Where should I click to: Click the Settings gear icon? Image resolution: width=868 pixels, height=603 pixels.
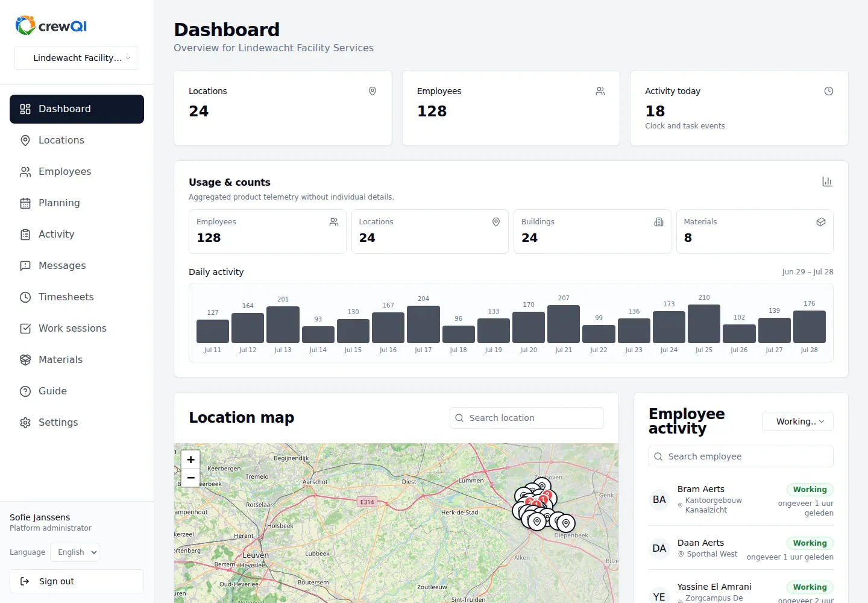click(x=25, y=423)
